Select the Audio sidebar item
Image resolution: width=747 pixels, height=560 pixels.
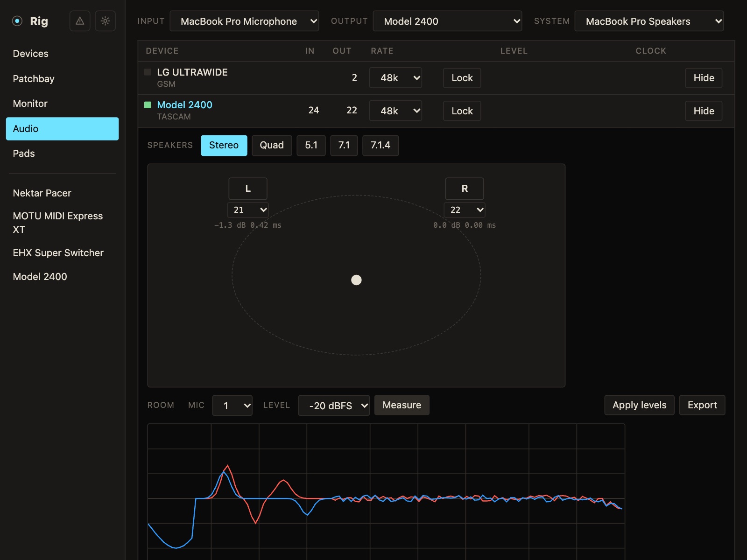pos(62,129)
